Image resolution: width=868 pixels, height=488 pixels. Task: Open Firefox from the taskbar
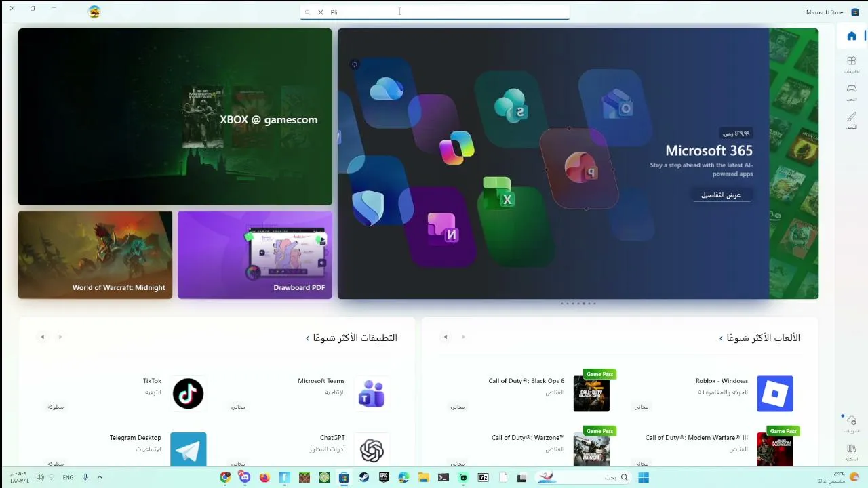(x=264, y=477)
